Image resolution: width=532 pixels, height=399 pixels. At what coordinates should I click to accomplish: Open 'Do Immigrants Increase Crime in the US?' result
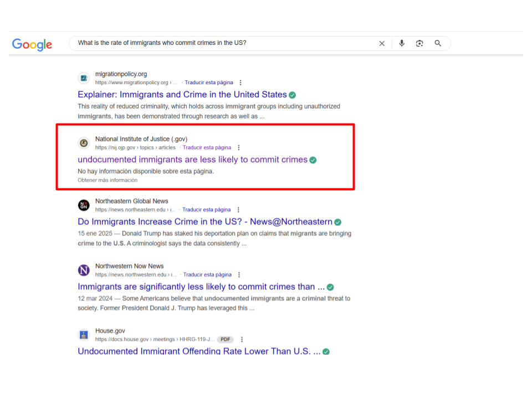tap(205, 222)
